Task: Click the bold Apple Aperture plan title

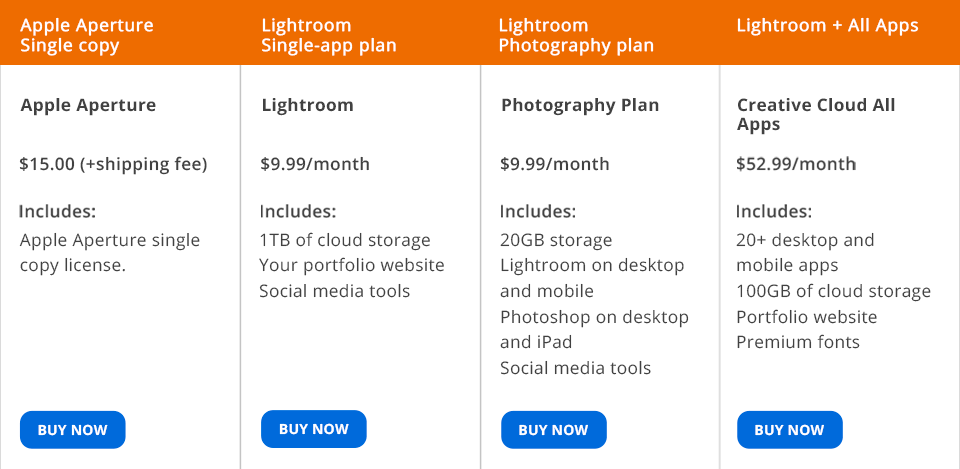Action: click(x=88, y=105)
